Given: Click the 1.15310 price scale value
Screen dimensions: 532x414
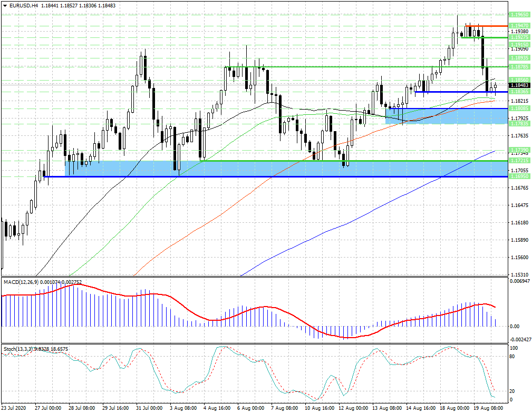Looking at the screenshot, I should point(519,274).
